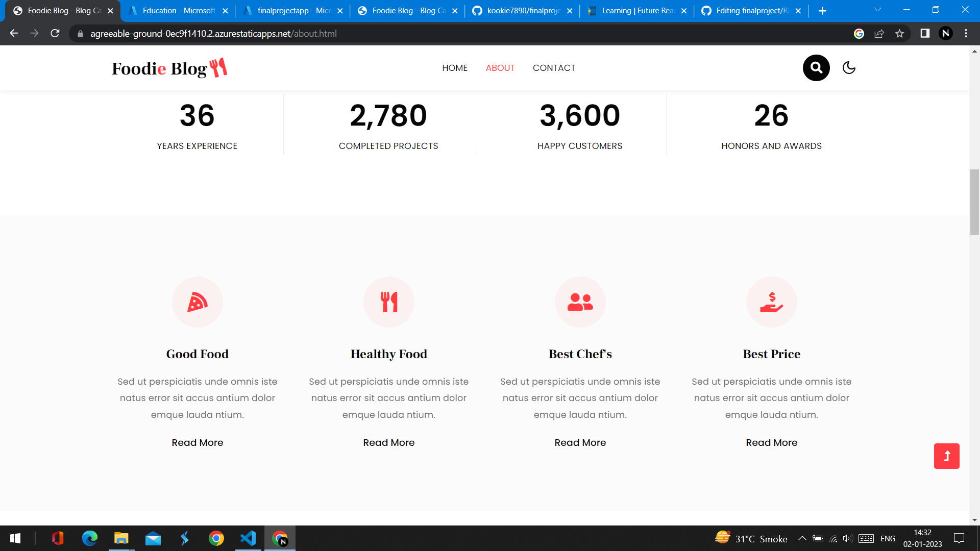
Task: Click the Best Price hand-dollar icon
Action: pos(772,302)
